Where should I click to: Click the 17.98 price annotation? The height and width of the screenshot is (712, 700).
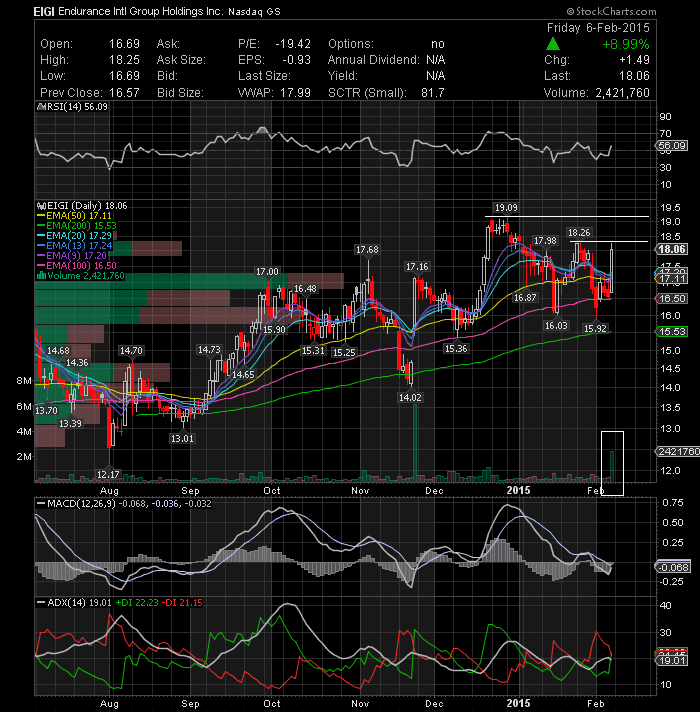(x=545, y=241)
